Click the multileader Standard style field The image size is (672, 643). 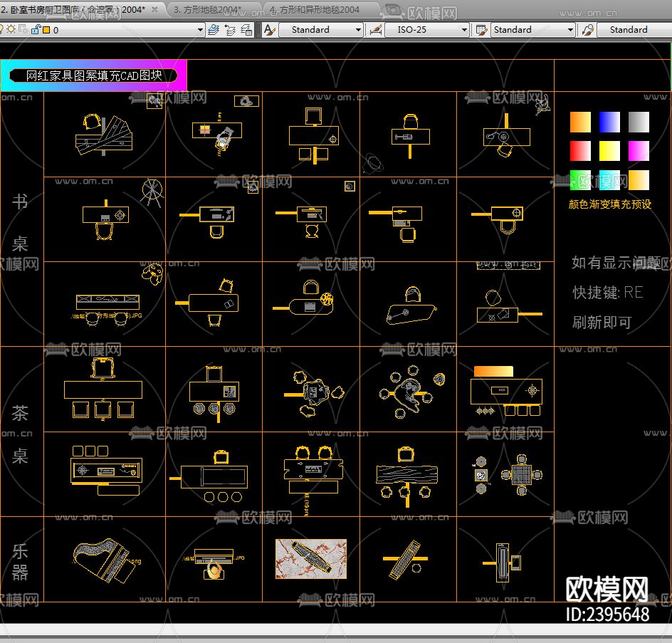(634, 30)
